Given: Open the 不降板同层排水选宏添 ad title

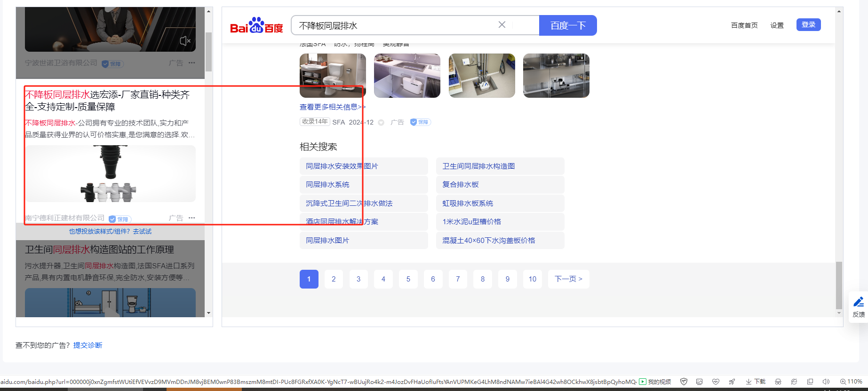Looking at the screenshot, I should pos(107,101).
